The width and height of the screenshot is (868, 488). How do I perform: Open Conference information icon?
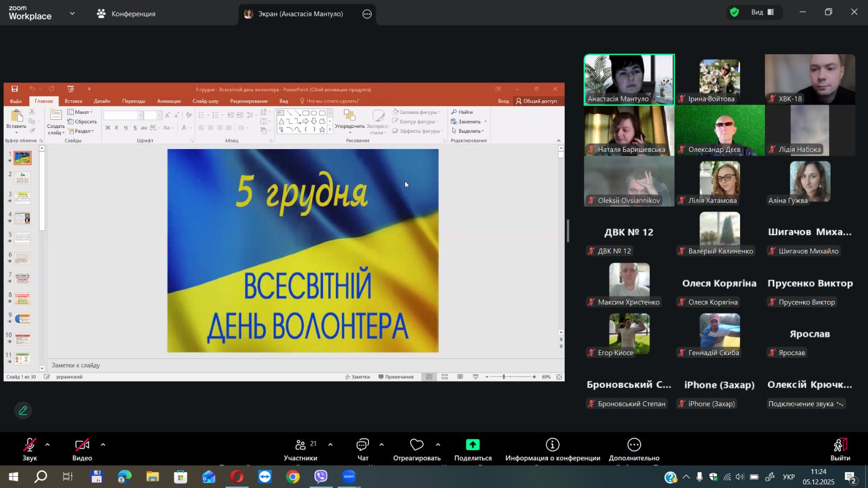(x=552, y=445)
